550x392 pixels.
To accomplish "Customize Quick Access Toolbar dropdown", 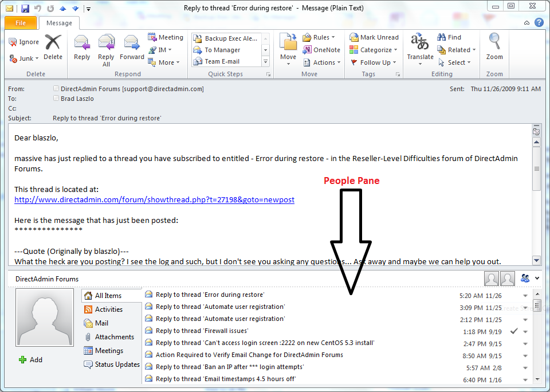I will coord(88,9).
